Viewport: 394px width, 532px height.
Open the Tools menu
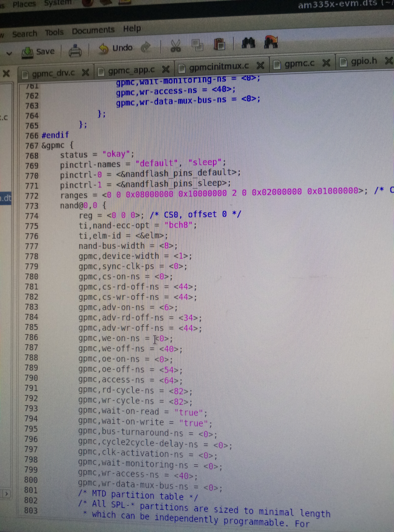click(54, 32)
